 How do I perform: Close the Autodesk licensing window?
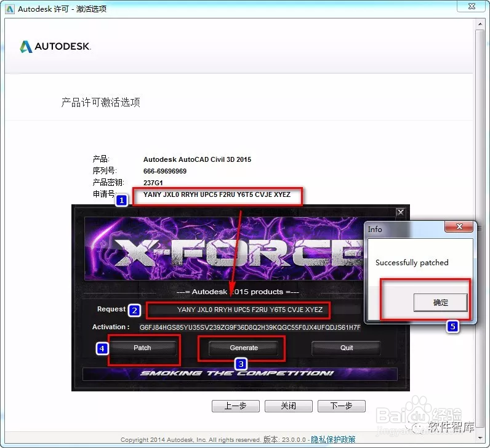pyautogui.click(x=472, y=6)
